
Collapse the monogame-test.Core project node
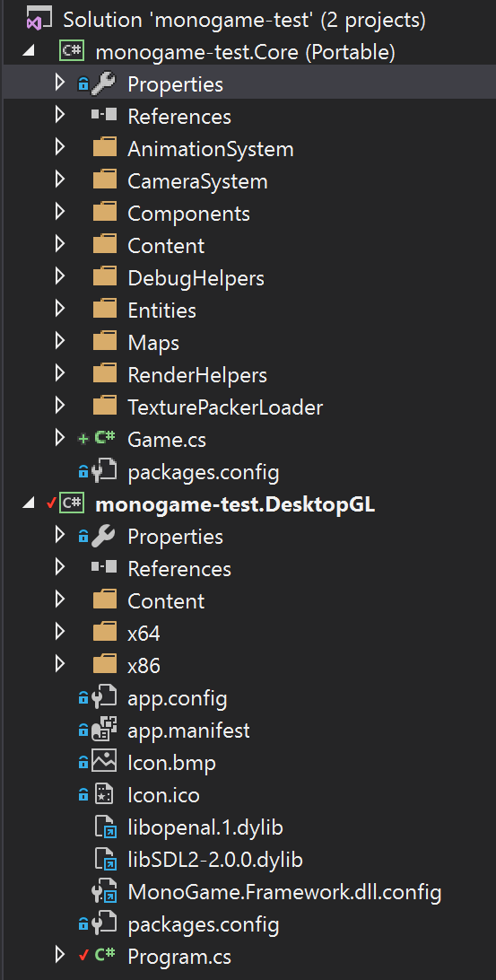click(x=28, y=52)
